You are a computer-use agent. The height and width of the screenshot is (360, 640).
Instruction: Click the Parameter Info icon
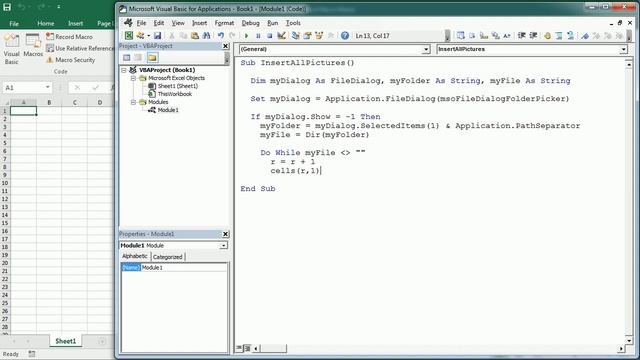(x=496, y=36)
